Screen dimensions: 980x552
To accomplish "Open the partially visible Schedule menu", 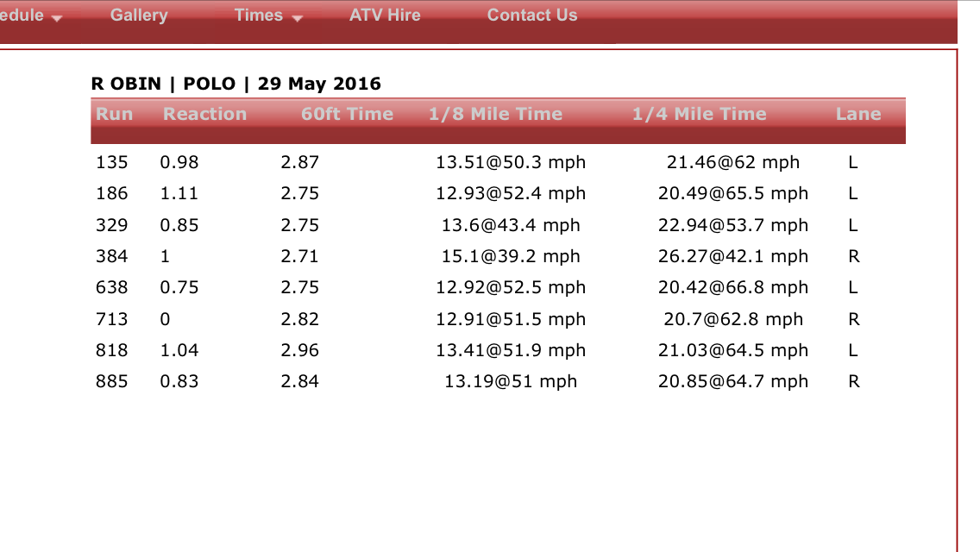I will click(x=22, y=15).
